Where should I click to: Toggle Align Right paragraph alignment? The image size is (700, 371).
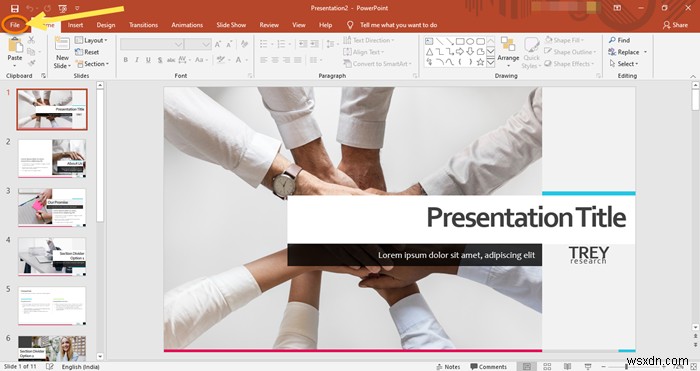point(286,60)
